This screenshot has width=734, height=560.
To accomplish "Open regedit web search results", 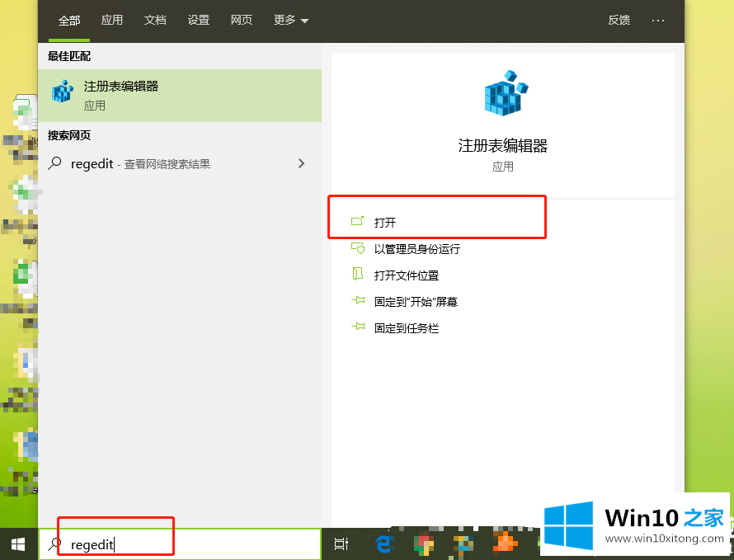I will [180, 164].
